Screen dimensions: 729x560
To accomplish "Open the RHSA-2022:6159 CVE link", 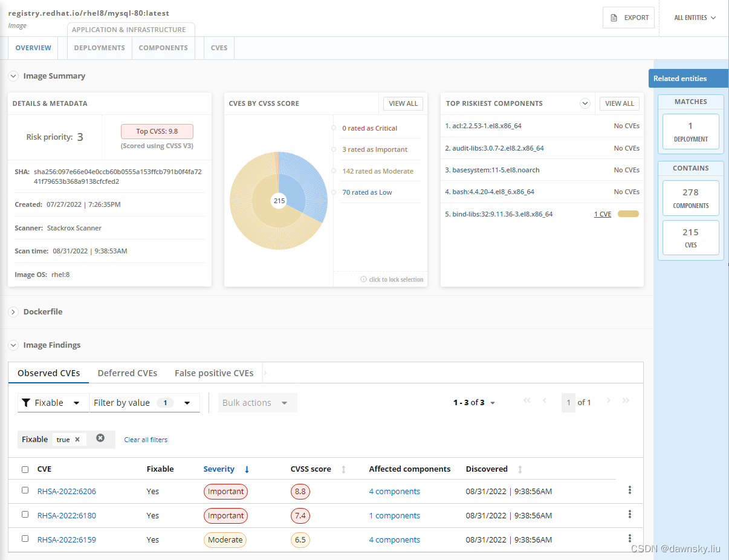I will pos(66,540).
